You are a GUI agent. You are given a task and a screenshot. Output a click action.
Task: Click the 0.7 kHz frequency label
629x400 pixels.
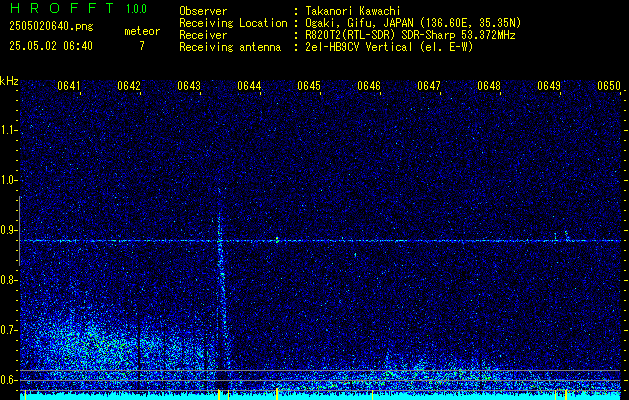(x=8, y=330)
